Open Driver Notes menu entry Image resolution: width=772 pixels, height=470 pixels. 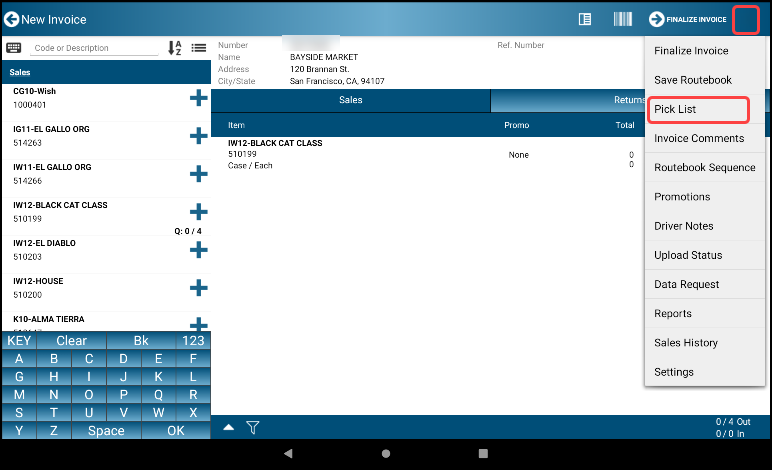(705, 226)
